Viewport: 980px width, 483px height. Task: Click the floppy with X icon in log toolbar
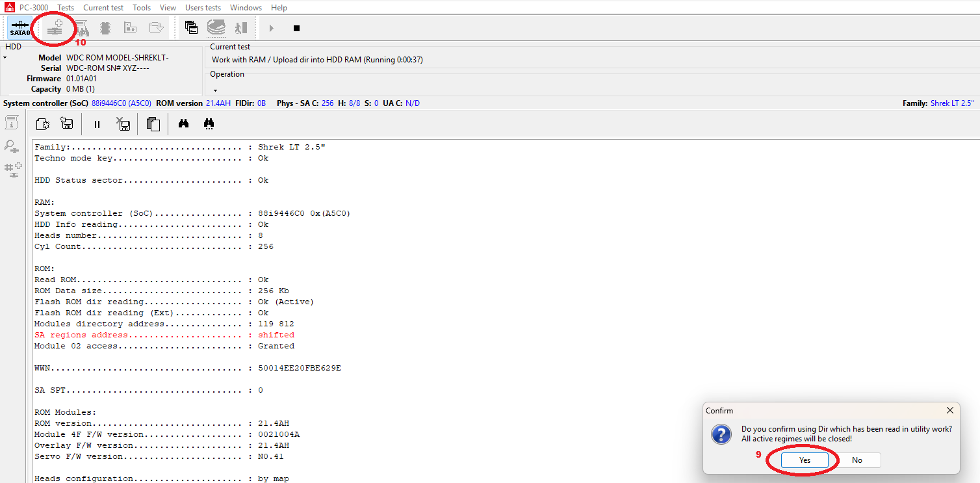click(x=123, y=124)
